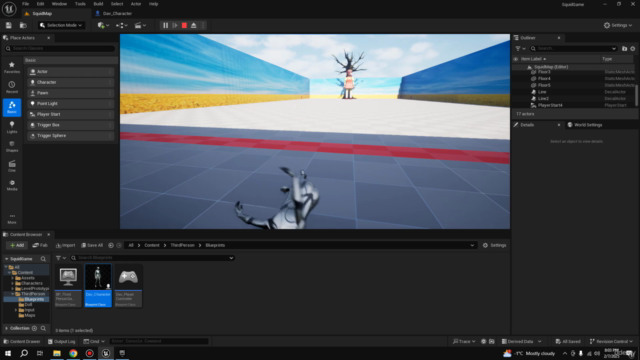Select the Dav_Character blueprint thumbnail

click(x=98, y=285)
